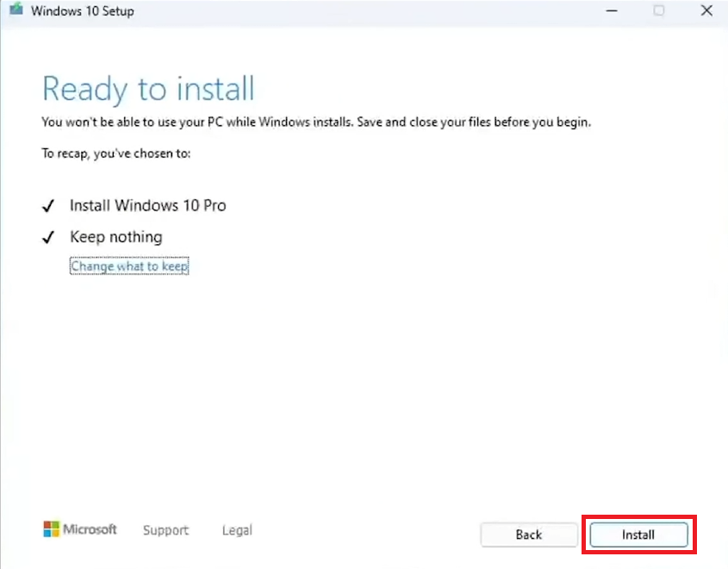The height and width of the screenshot is (569, 728).
Task: Click the 'You won't be able to use your PC' sentence
Action: [316, 122]
